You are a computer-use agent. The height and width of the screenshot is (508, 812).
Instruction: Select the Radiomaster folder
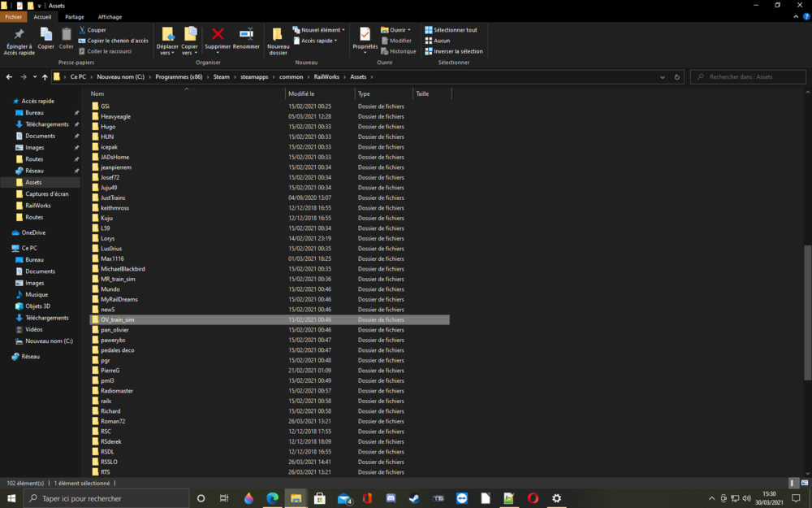click(116, 391)
